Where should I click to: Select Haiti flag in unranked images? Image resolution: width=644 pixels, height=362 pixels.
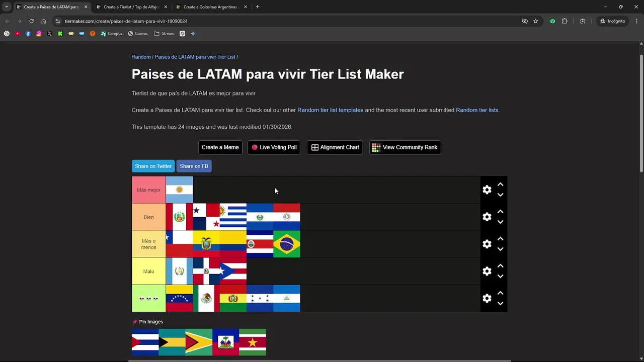click(x=225, y=342)
